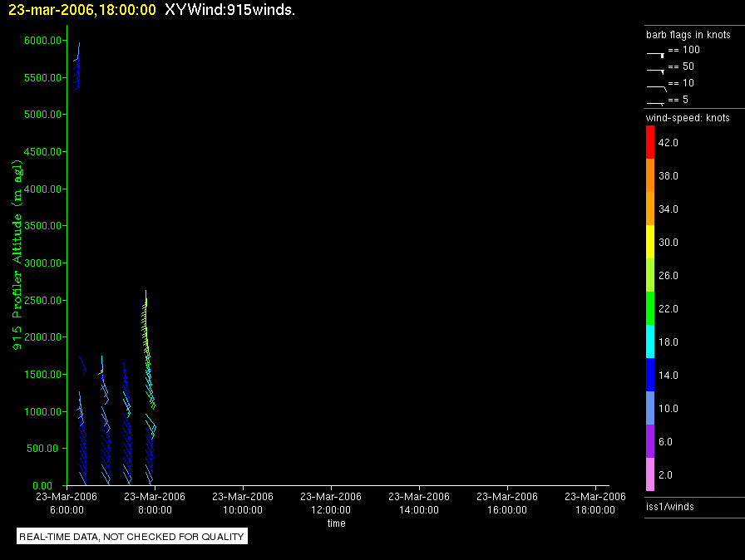The width and height of the screenshot is (745, 560).
Task: Click the 100 knot barb flag symbol
Action: (655, 55)
